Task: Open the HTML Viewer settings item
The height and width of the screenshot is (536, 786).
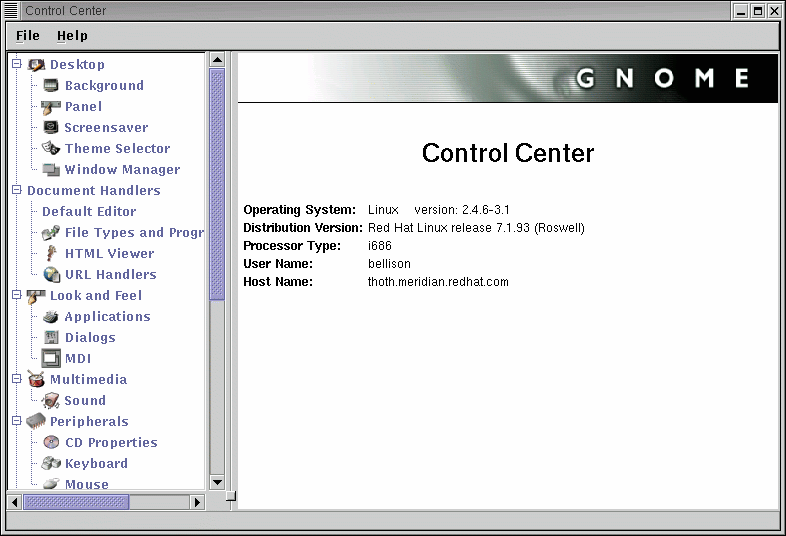Action: [109, 254]
